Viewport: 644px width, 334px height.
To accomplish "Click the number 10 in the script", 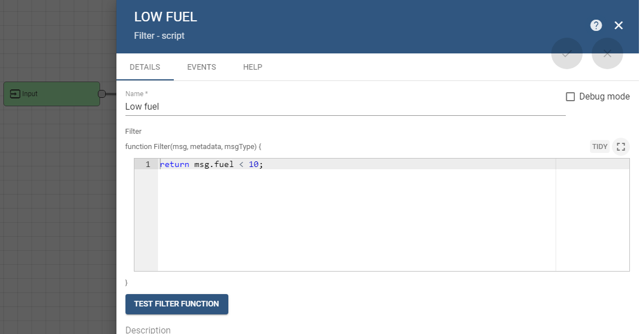I will click(x=253, y=165).
